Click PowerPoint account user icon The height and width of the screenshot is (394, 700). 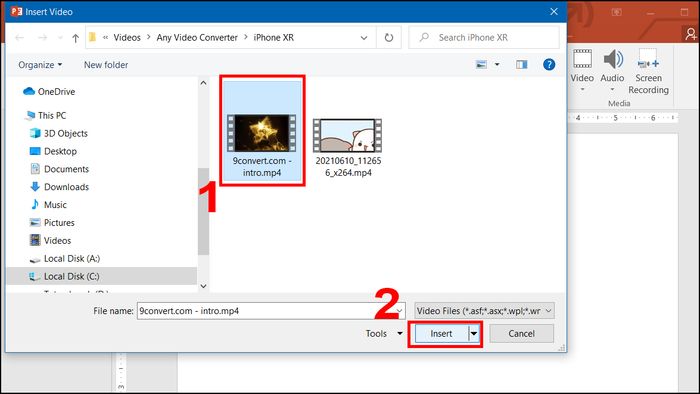[x=691, y=33]
